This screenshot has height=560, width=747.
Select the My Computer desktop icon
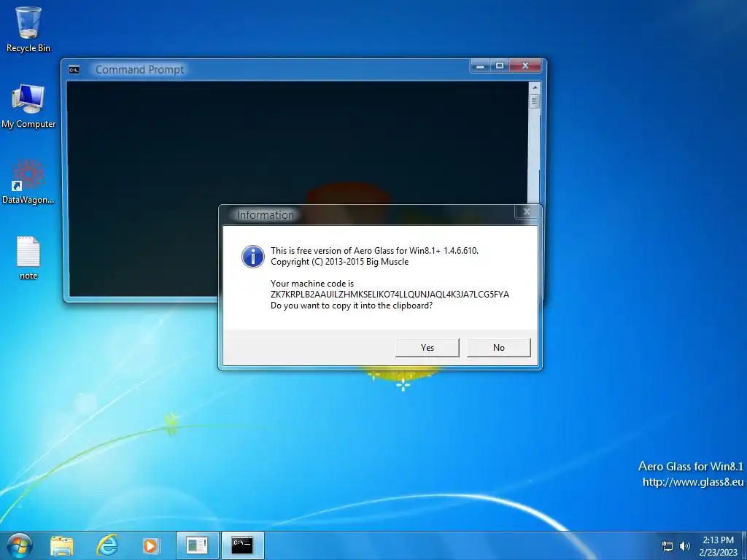(28, 106)
